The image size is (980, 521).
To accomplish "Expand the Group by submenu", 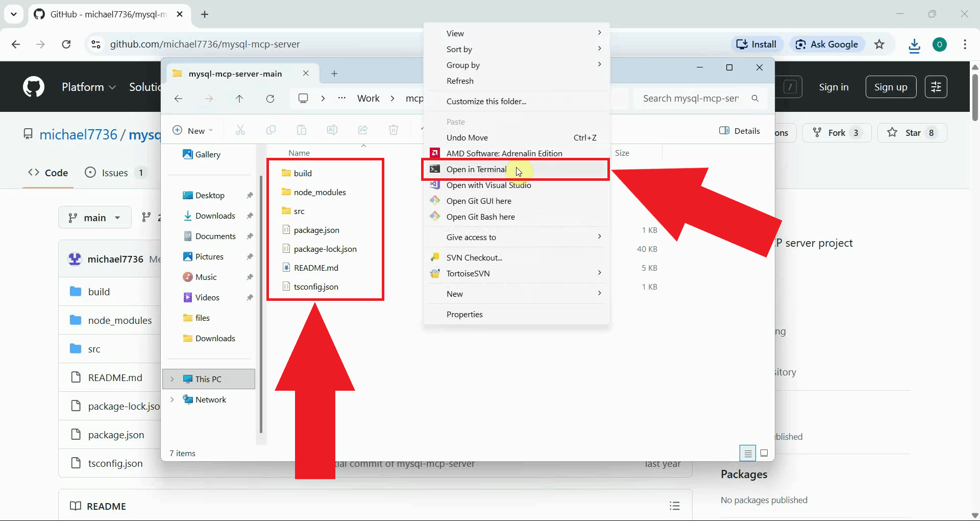I will coord(516,65).
